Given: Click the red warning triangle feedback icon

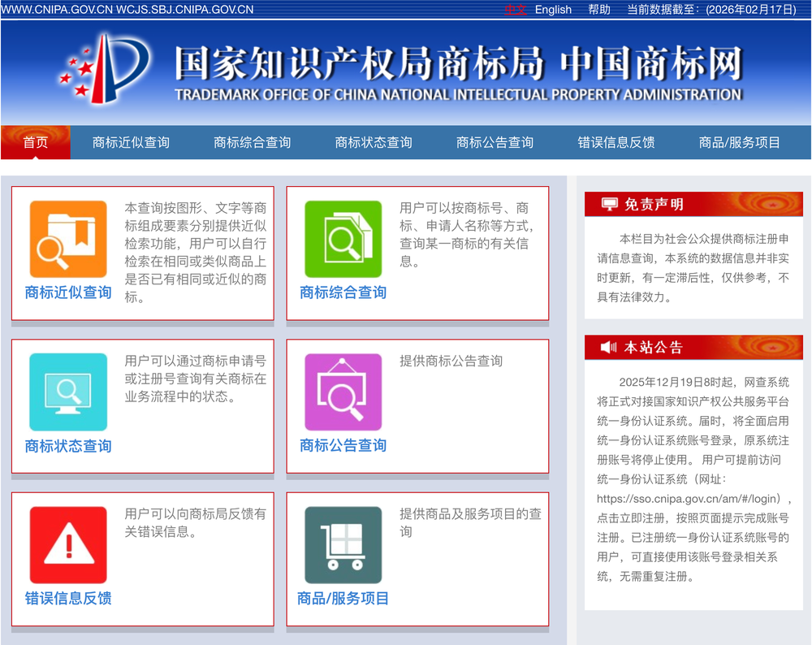Looking at the screenshot, I should click(x=68, y=544).
